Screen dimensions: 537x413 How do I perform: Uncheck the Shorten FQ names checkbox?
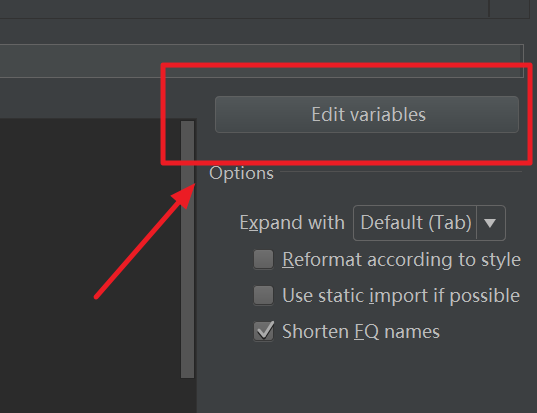pyautogui.click(x=263, y=331)
